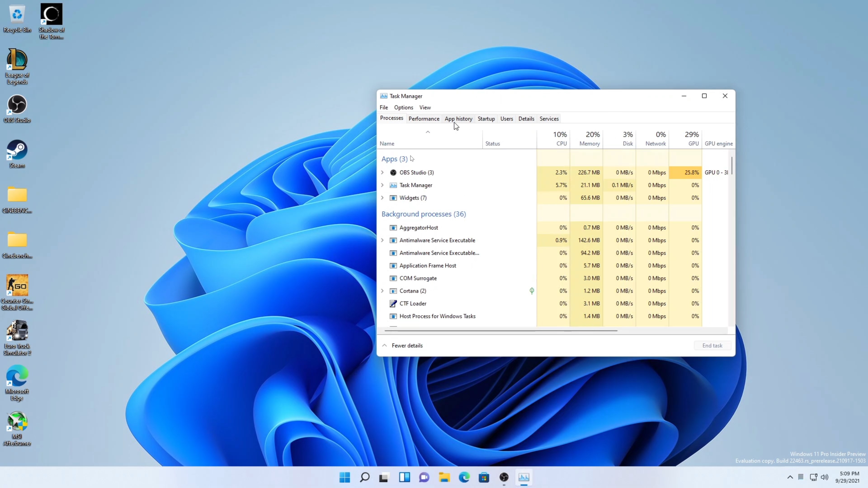868x488 pixels.
Task: Select Counter-Strike Global Offensive shortcut
Action: pos(17,292)
